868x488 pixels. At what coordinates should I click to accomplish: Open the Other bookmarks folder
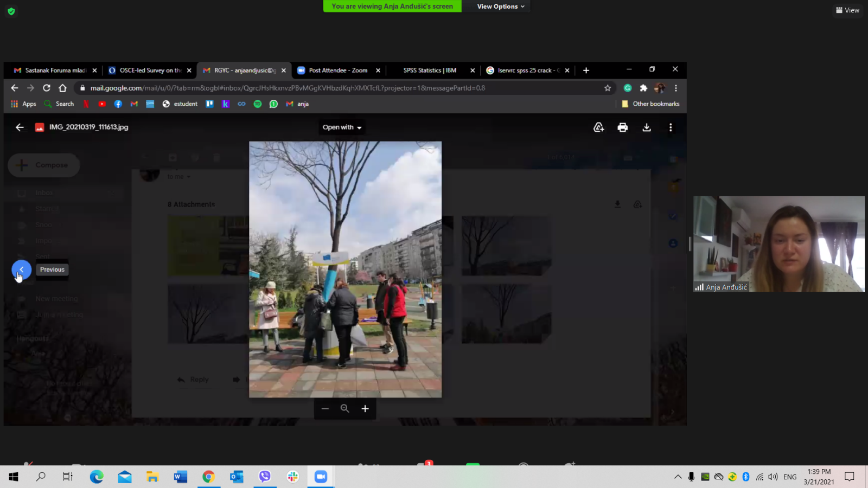point(650,104)
